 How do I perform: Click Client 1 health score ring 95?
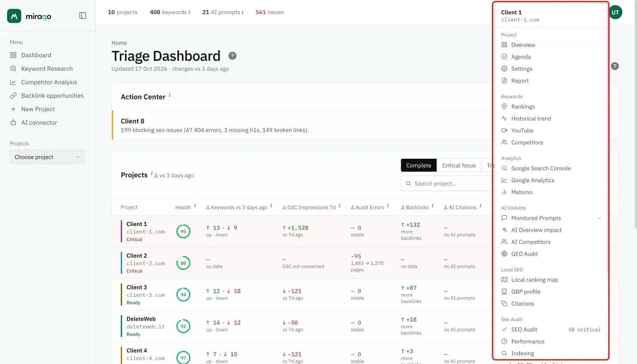click(183, 231)
